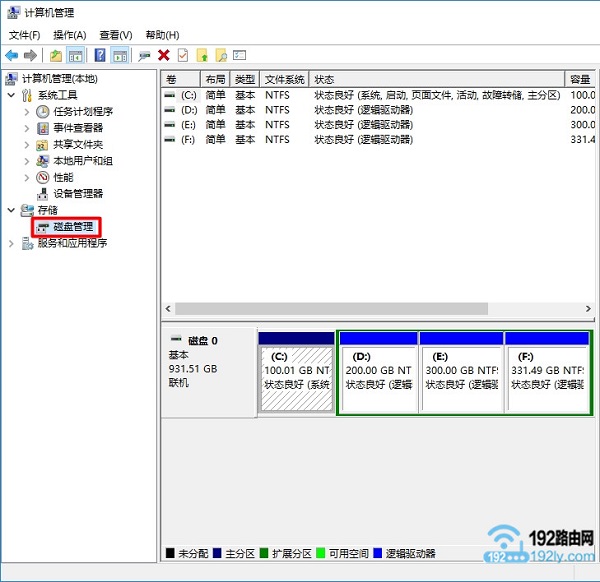Expand the 服务和应用程序 node arrow
The height and width of the screenshot is (582, 600).
coord(11,243)
